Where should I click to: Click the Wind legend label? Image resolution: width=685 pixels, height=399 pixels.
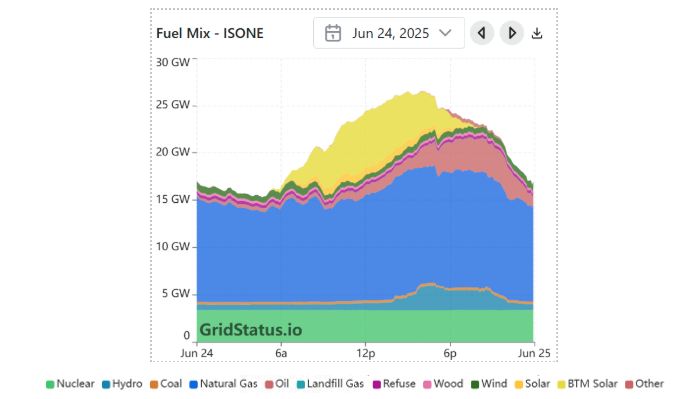494,384
